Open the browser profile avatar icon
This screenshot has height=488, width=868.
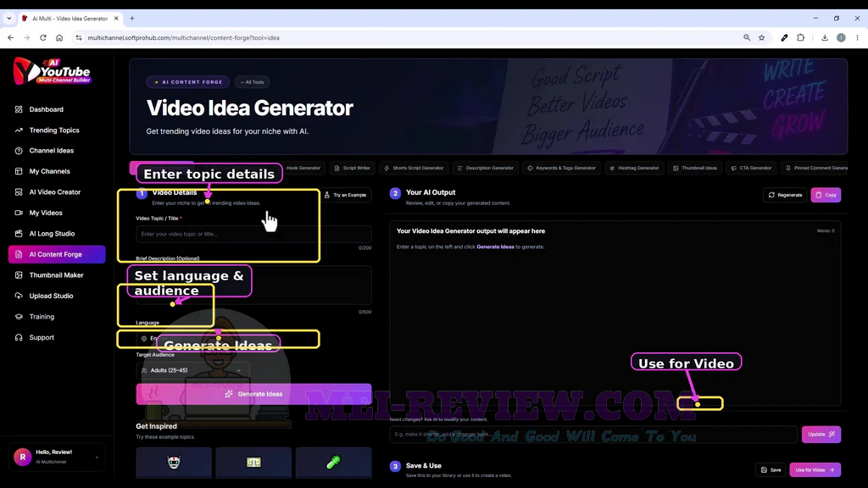tap(841, 37)
